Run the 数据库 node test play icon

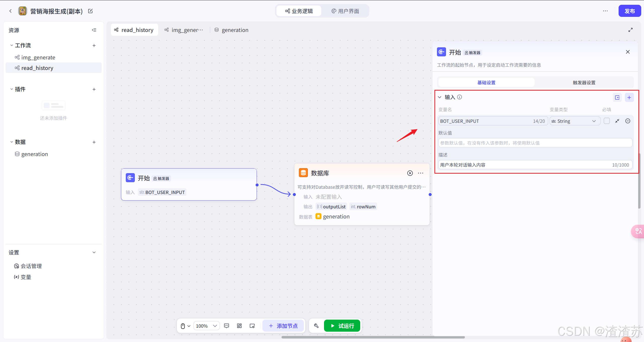410,173
